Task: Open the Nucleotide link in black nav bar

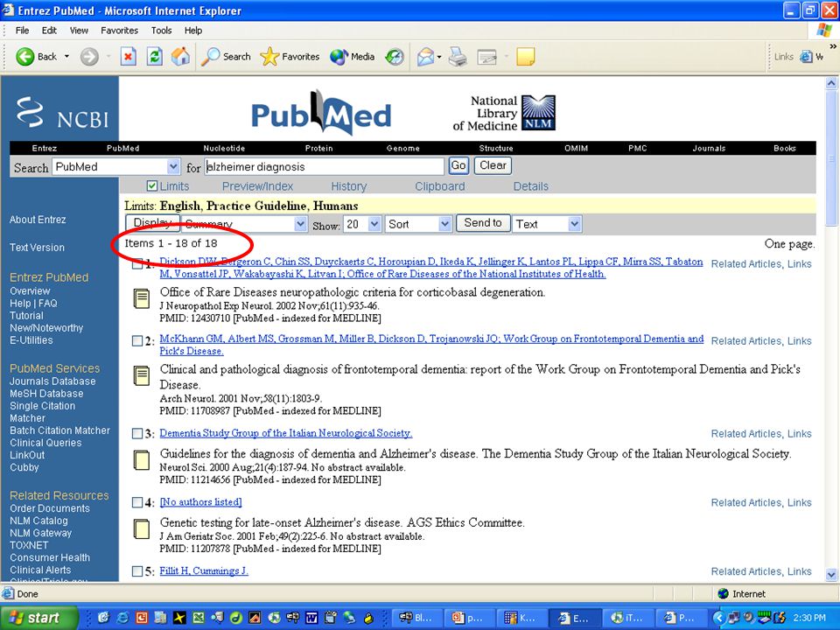Action: tap(224, 149)
